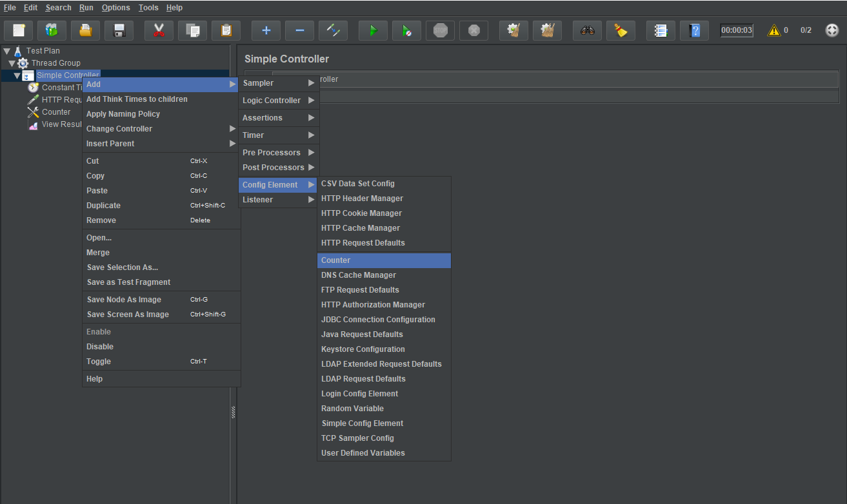The image size is (847, 504).
Task: Collapse the Test Plan tree node
Action: [x=6, y=51]
